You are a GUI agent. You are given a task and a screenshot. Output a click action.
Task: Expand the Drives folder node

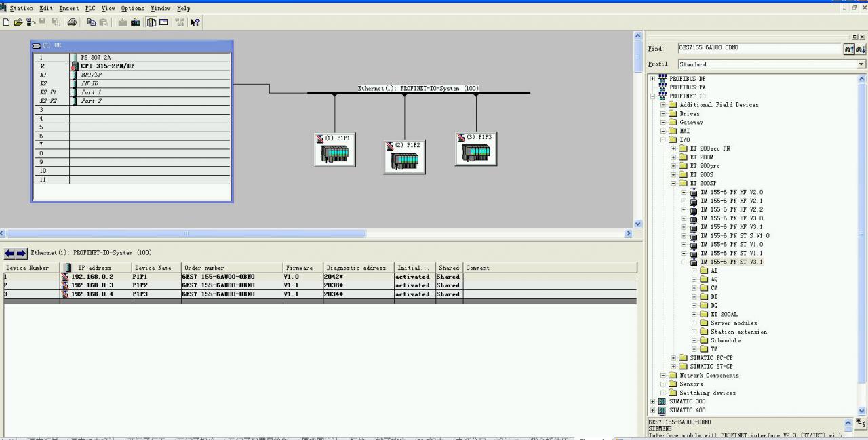(663, 114)
